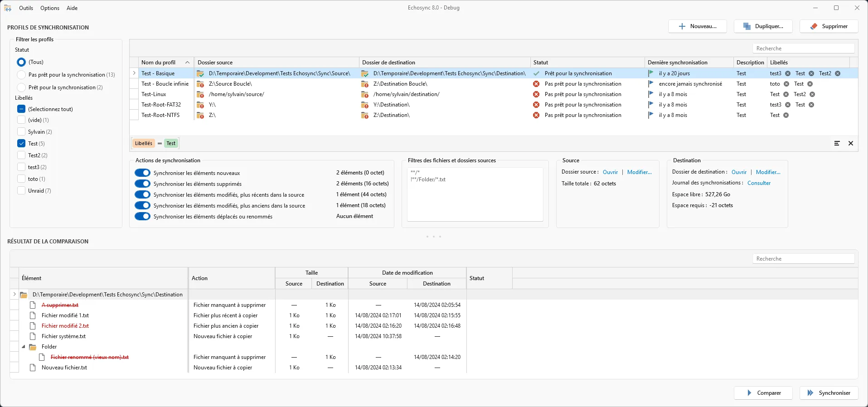Viewport: 868px width, 407px height.
Task: Remove Test2 label from Test - Basique row
Action: (x=838, y=73)
